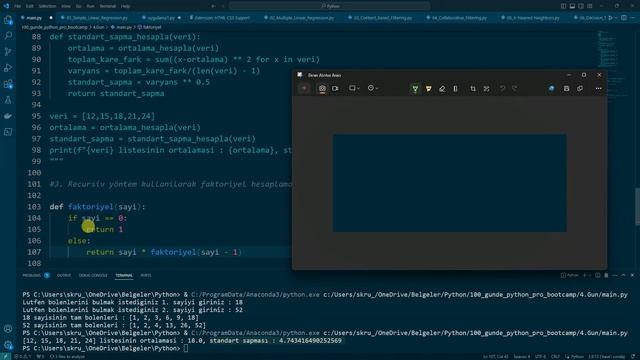This screenshot has width=640, height=360.
Task: Switch to the uygulama1.py tab
Action: coord(162,18)
